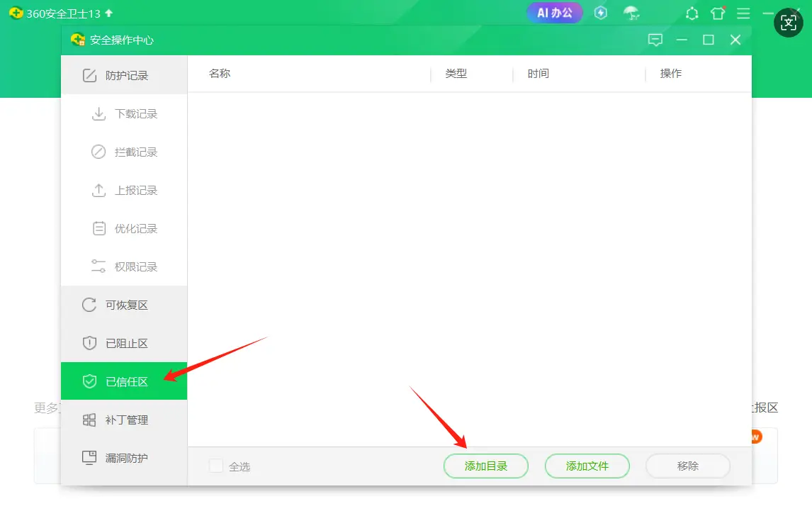Click the screen translate 文 floating icon

(789, 23)
